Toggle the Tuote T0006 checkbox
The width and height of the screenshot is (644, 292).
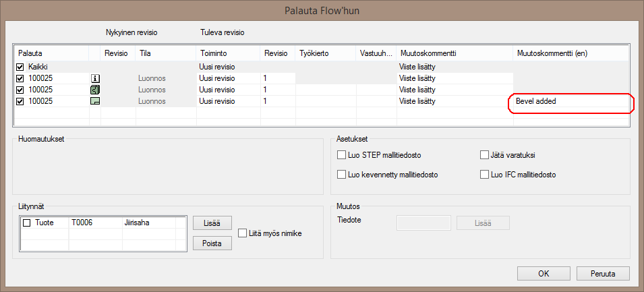click(x=27, y=222)
